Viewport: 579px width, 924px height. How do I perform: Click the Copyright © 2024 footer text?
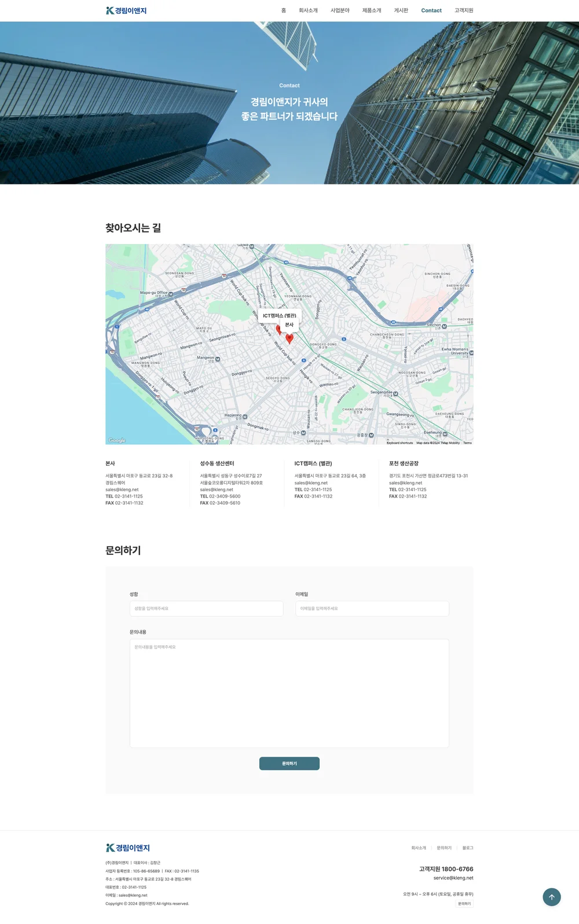147,904
